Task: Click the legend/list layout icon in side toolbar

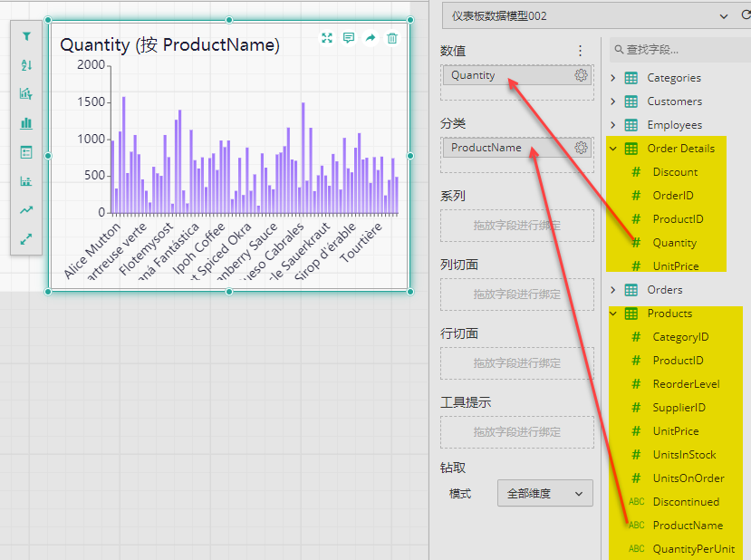Action: (26, 152)
